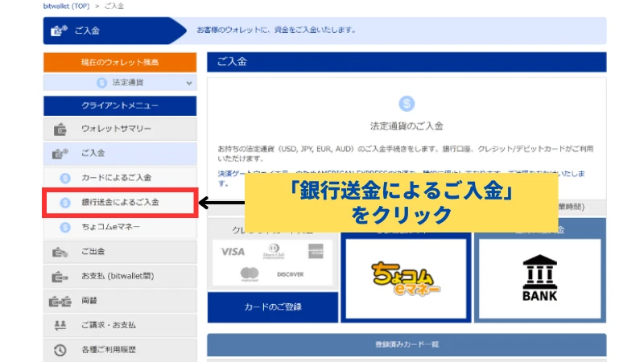Click the wallet icon beside ウォレットサマリー
The width and height of the screenshot is (644, 362).
pos(60,130)
